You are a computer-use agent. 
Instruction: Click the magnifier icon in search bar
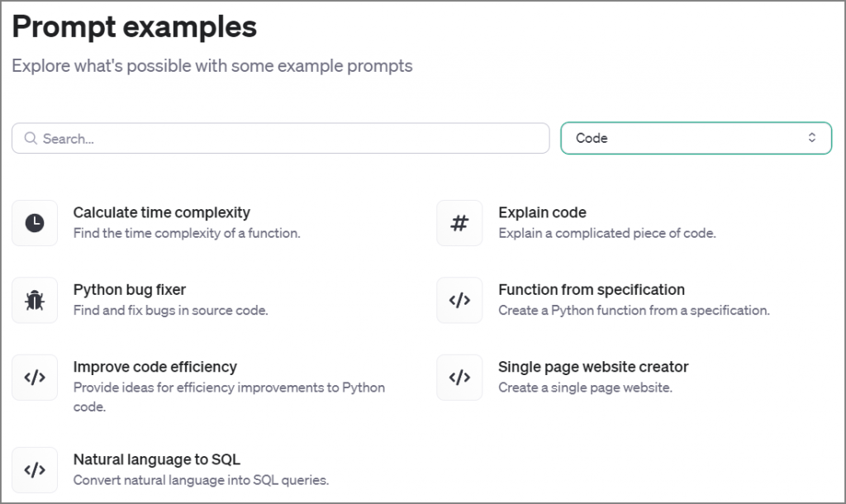[x=31, y=139]
